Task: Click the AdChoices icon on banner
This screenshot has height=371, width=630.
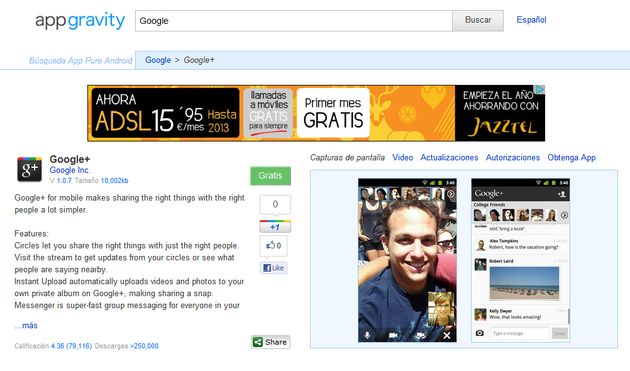Action: tap(541, 89)
